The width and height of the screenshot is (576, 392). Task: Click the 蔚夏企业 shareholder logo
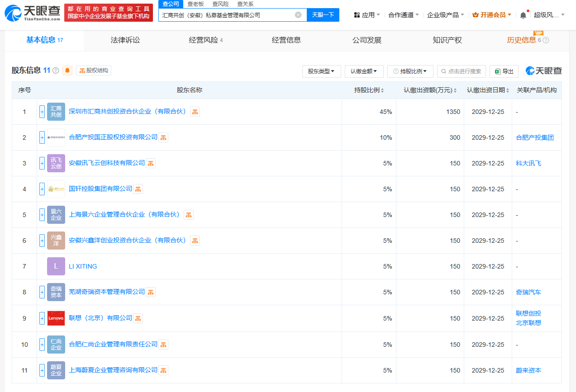[x=56, y=370]
